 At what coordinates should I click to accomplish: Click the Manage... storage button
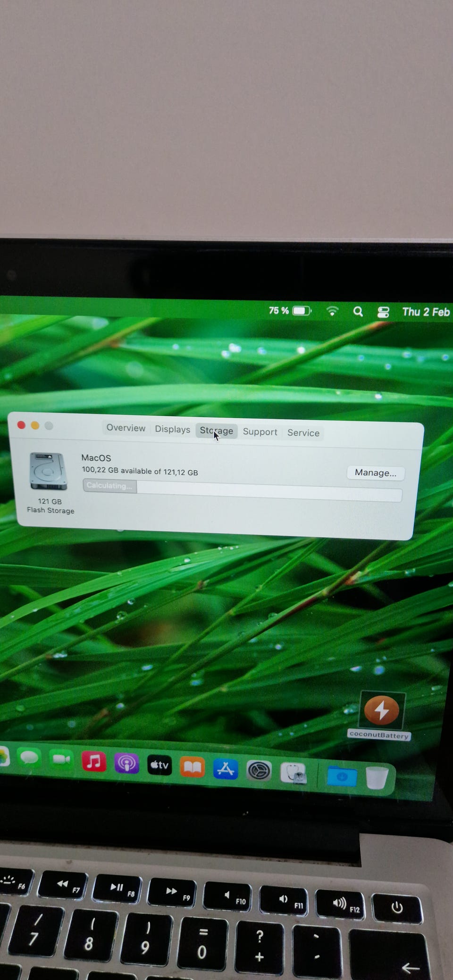click(376, 473)
